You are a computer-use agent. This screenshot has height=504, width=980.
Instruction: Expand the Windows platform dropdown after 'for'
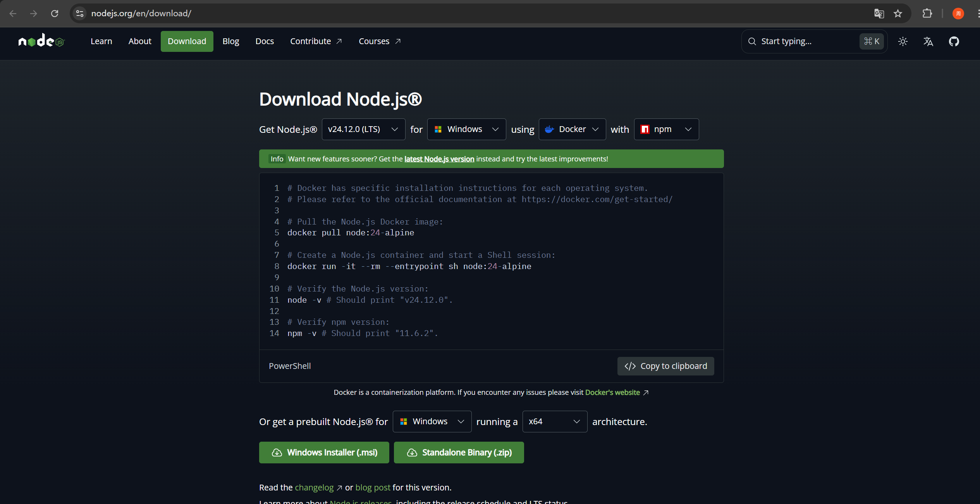466,129
